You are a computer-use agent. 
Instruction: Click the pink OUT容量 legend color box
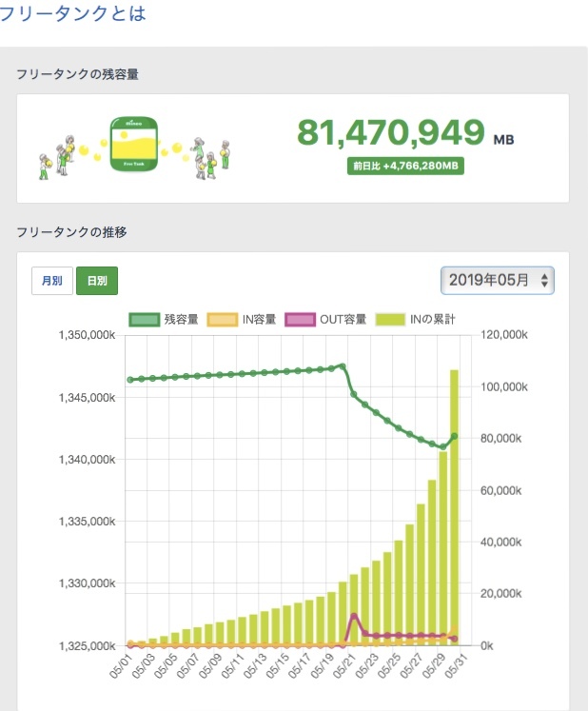tap(301, 321)
